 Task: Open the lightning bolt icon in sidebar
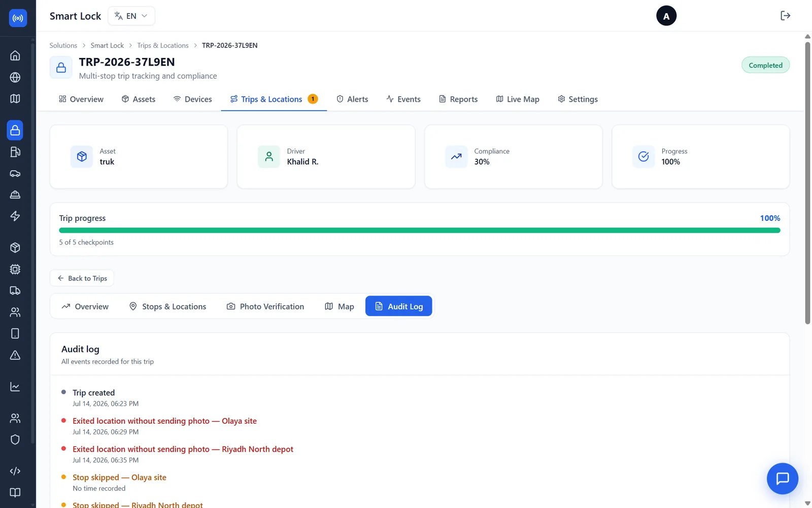click(15, 216)
